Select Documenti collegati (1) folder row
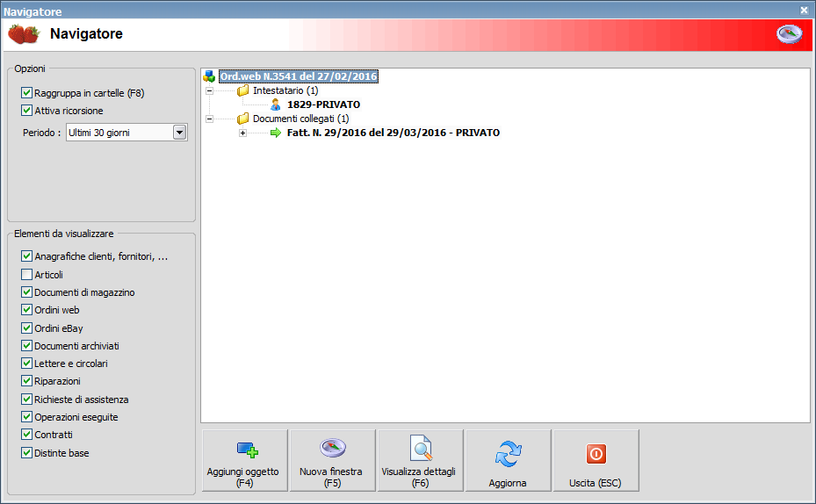The width and height of the screenshot is (816, 504). click(300, 119)
